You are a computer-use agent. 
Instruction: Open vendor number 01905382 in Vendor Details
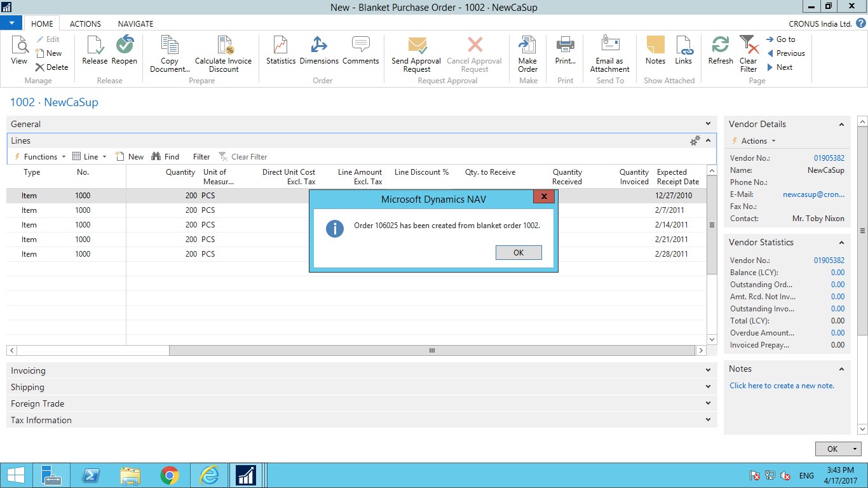(829, 158)
